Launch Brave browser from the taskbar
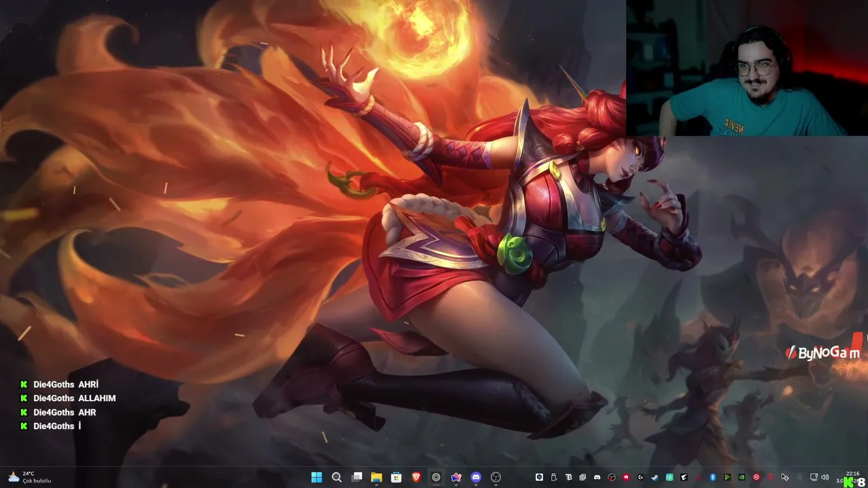 pos(416,477)
